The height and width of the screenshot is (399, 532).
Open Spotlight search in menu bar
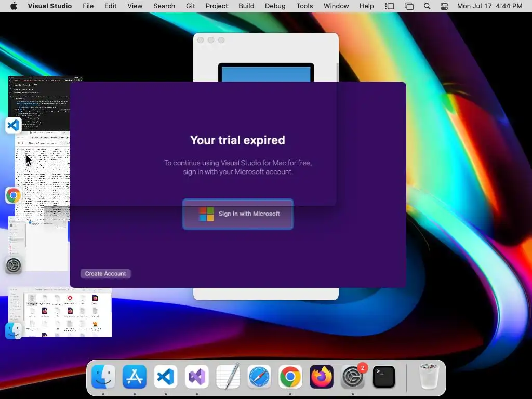click(427, 6)
